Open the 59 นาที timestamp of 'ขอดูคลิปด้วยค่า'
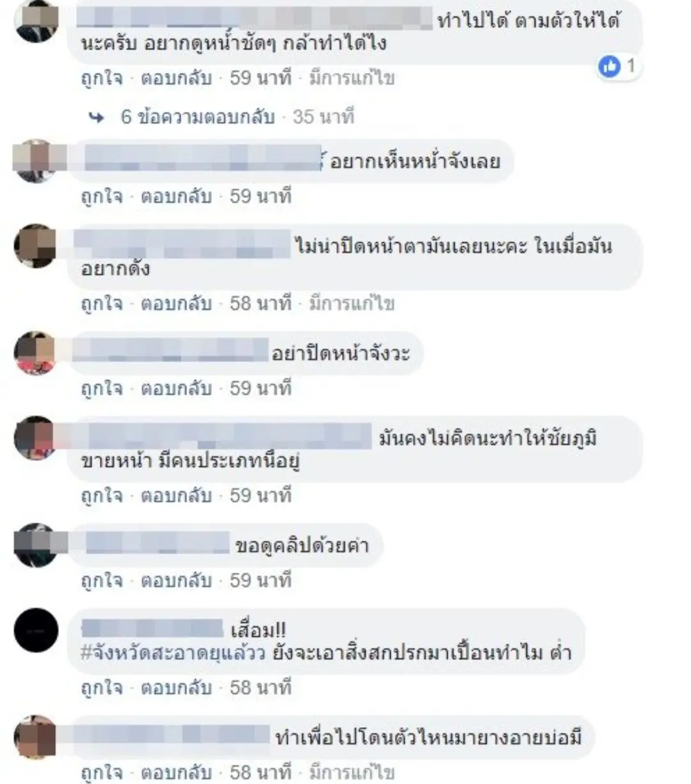The image size is (691, 784). [261, 580]
